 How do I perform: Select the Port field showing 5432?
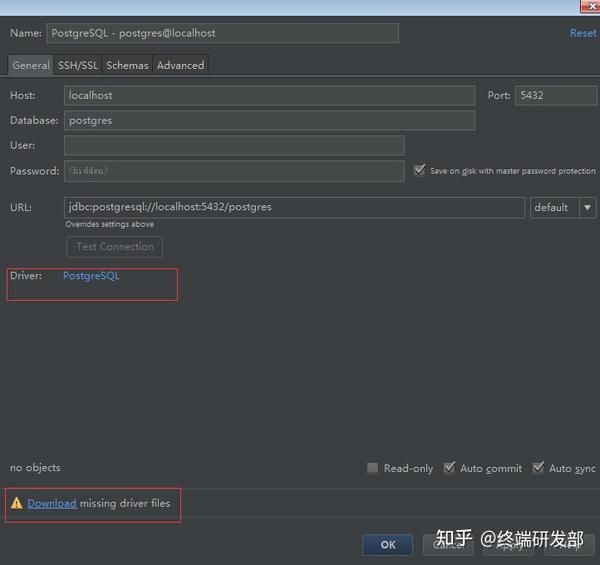556,96
